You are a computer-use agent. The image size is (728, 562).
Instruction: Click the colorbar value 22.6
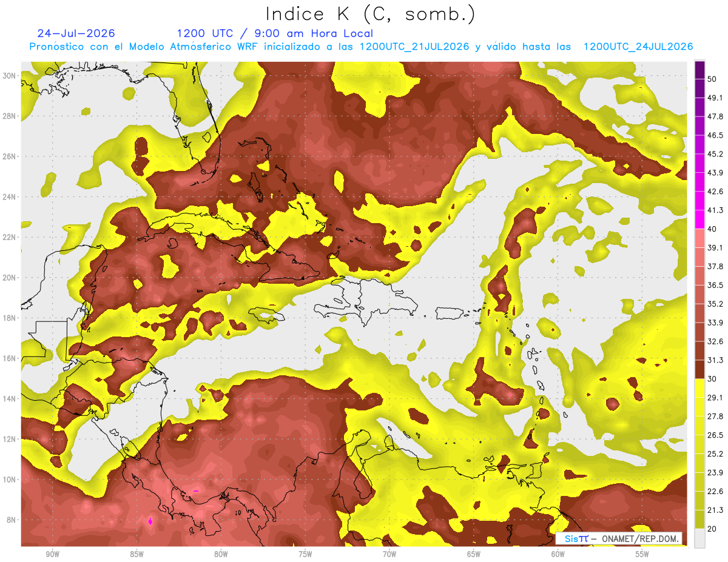click(x=716, y=492)
